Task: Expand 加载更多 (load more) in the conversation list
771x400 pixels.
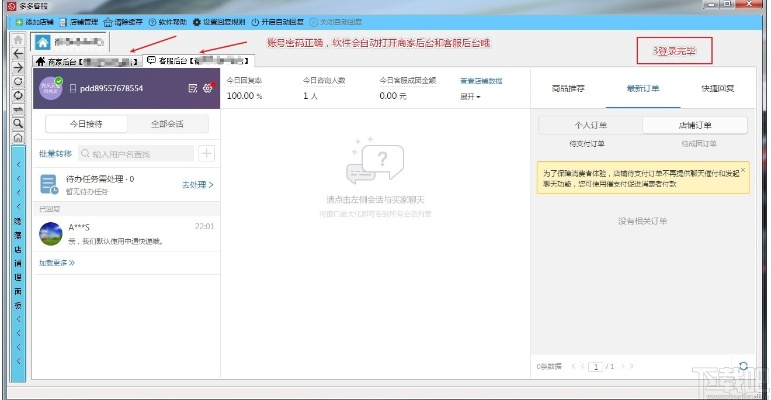Action: [x=57, y=263]
